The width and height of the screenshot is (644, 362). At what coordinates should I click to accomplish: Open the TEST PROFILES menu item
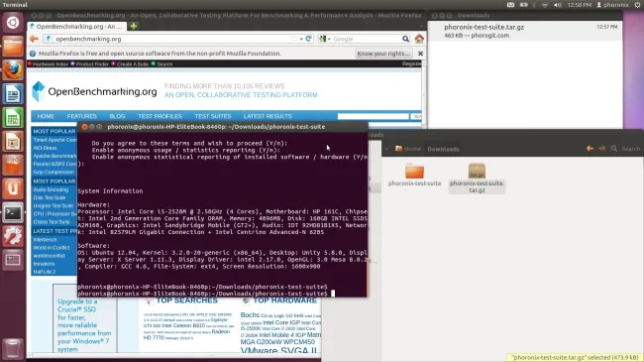[x=160, y=116]
